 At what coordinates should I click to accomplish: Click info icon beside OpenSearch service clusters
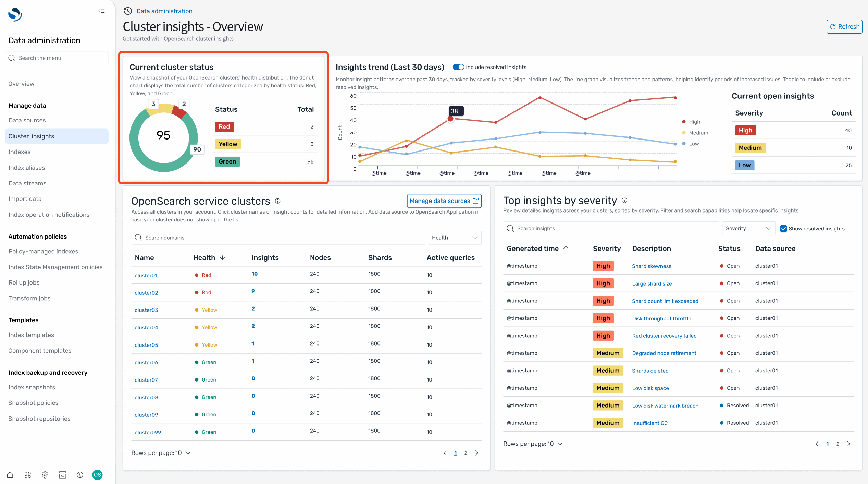(278, 201)
